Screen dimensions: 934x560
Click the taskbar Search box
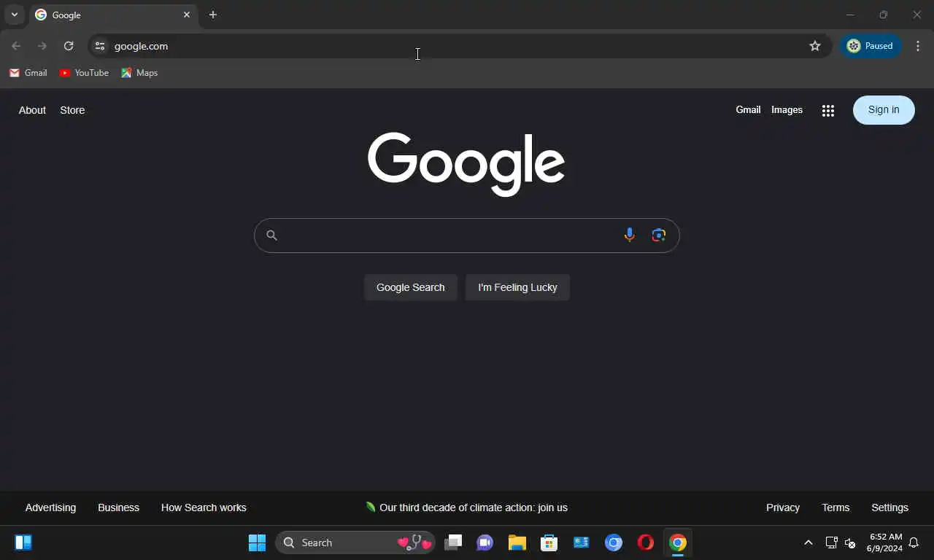click(x=355, y=542)
